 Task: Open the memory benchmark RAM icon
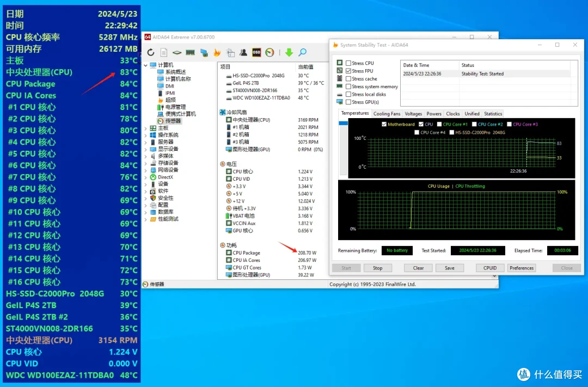click(x=190, y=52)
